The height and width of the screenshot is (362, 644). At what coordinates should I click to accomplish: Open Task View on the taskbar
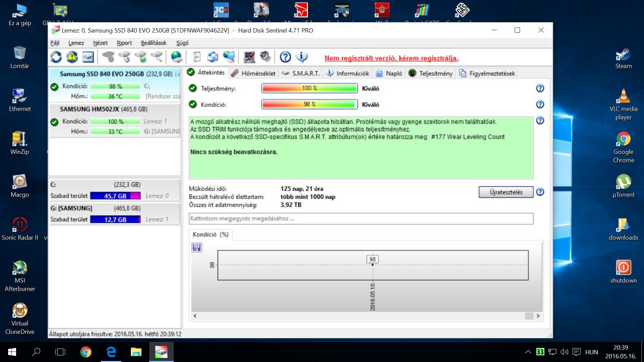(60, 352)
